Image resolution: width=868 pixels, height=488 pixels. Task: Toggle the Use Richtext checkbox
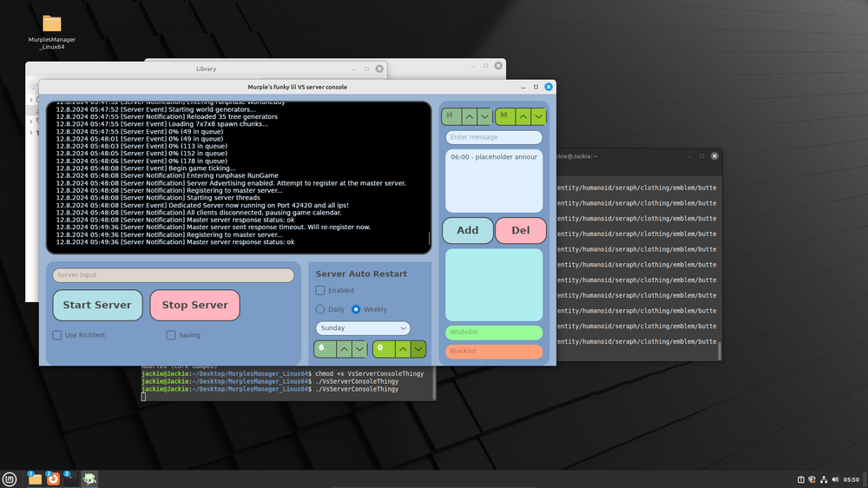point(57,335)
